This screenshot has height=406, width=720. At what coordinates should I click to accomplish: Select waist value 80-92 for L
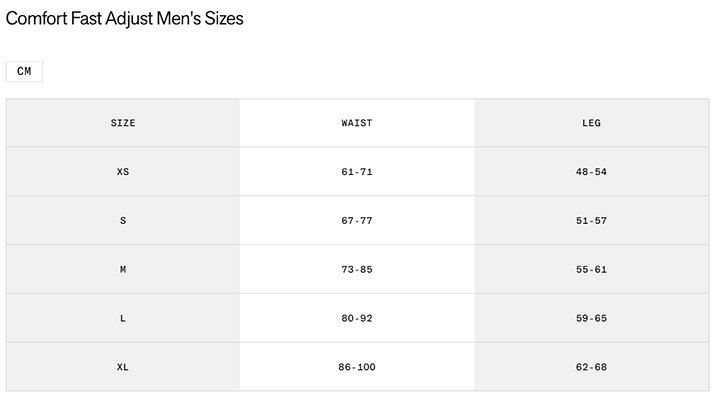point(357,318)
